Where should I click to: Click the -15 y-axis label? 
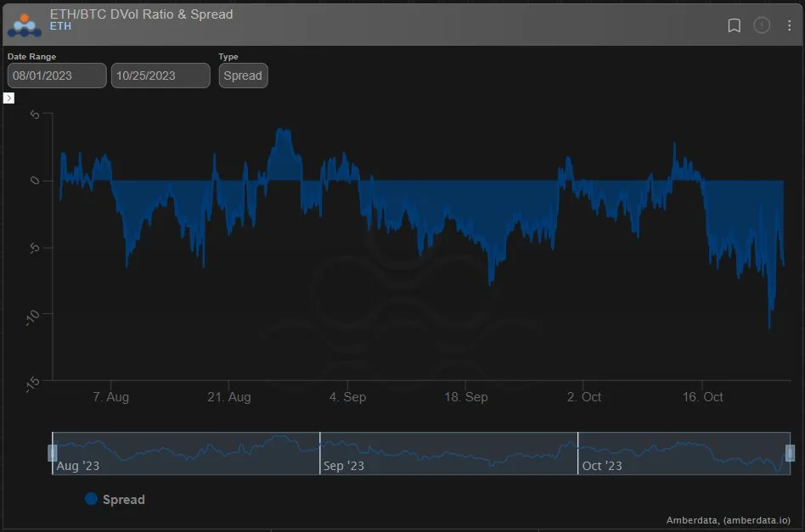tap(32, 384)
